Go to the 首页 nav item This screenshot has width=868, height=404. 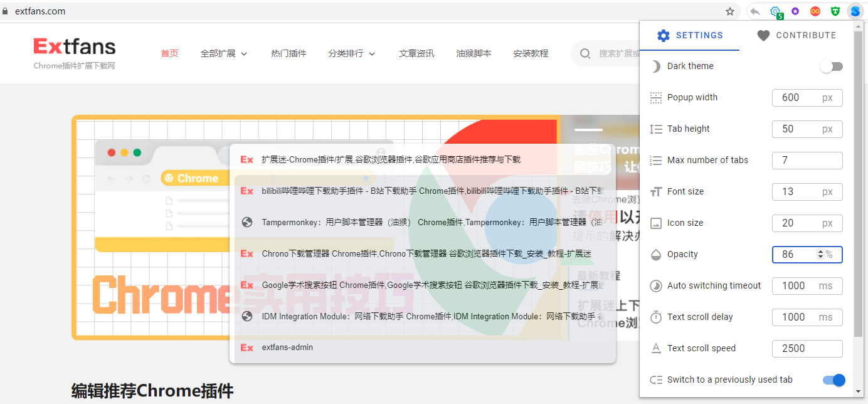169,54
